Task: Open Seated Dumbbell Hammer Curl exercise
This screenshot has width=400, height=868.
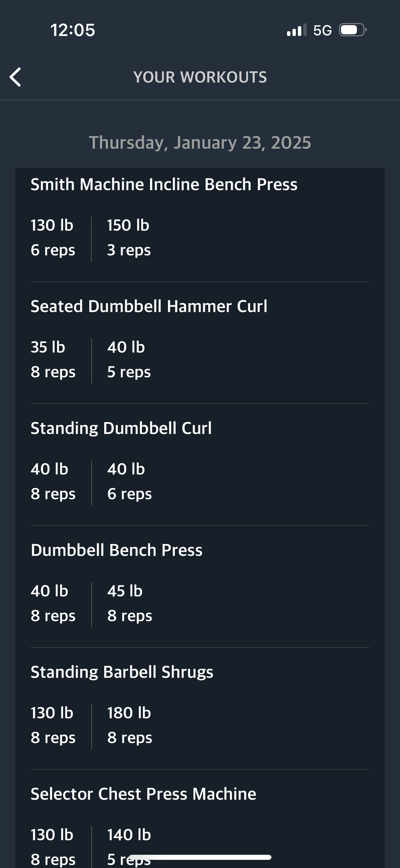Action: tap(149, 306)
